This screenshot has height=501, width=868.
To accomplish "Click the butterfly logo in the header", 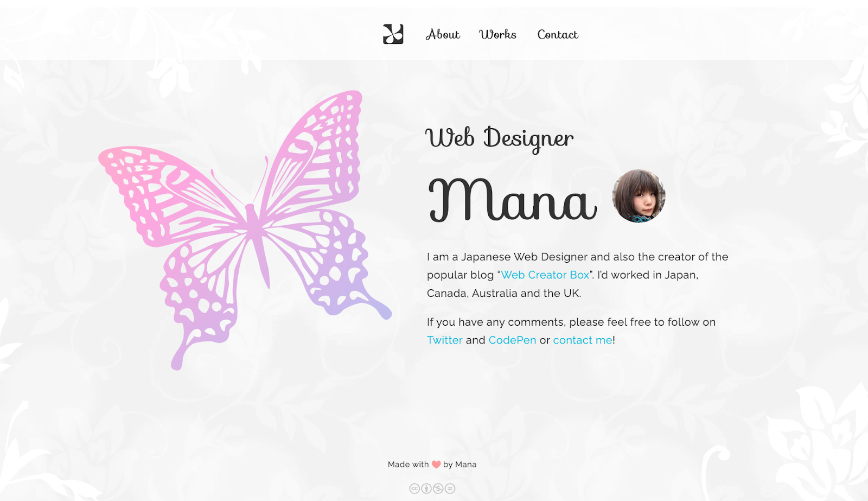I will click(393, 34).
